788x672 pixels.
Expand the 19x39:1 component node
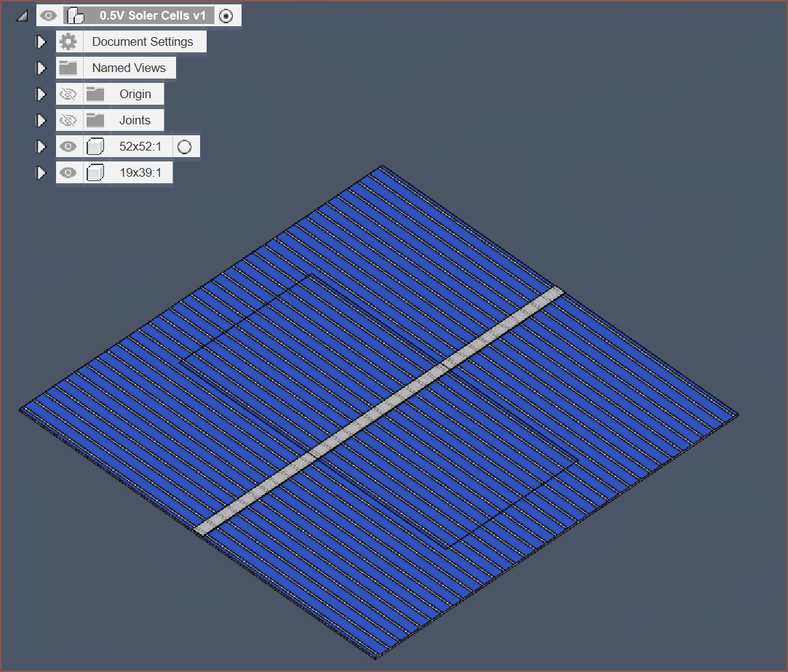[x=41, y=173]
